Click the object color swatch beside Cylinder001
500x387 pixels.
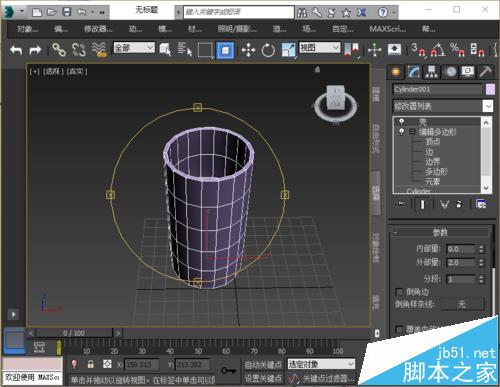tap(490, 89)
